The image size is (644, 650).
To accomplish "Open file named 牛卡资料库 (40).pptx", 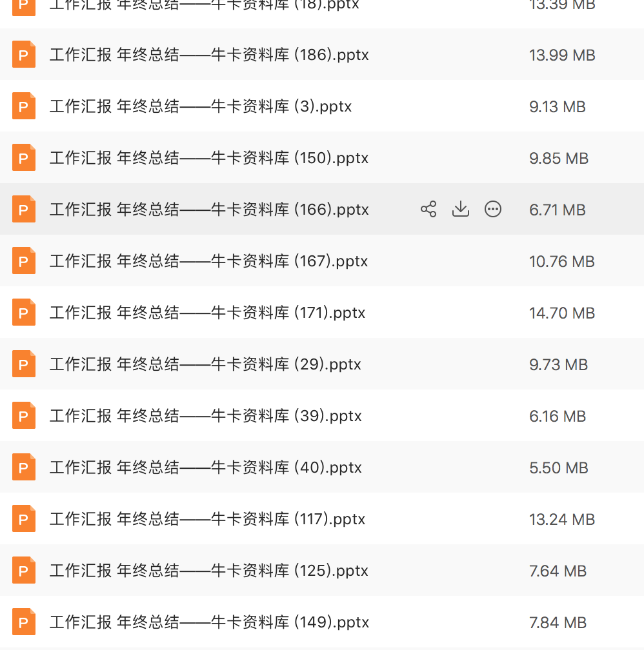I will point(206,467).
